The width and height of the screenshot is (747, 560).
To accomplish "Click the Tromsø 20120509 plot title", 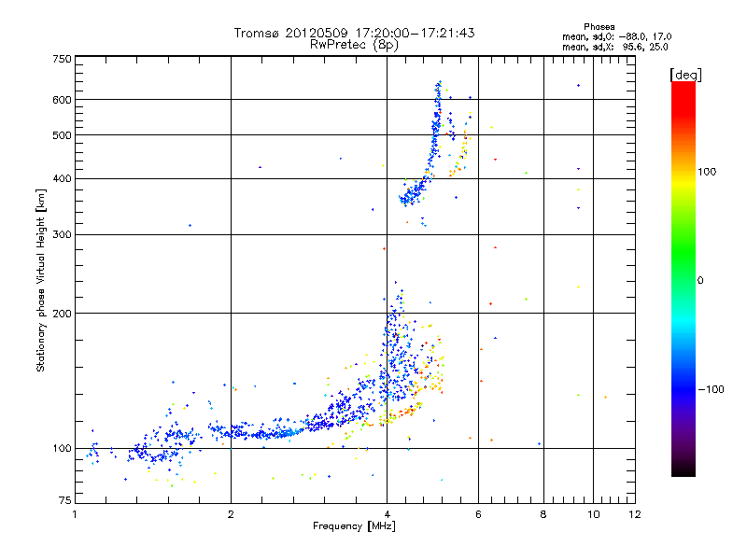I will pyautogui.click(x=354, y=33).
